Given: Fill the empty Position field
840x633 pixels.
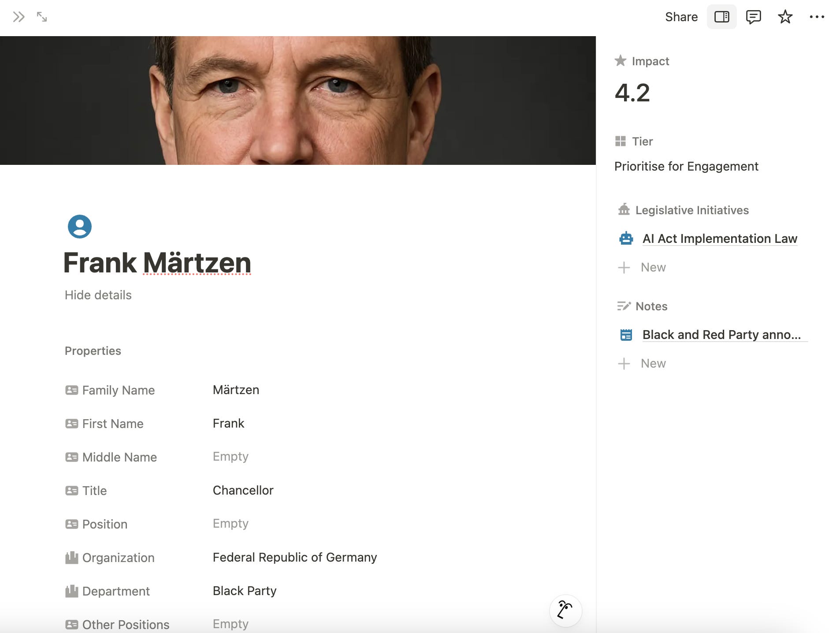Looking at the screenshot, I should pyautogui.click(x=230, y=524).
